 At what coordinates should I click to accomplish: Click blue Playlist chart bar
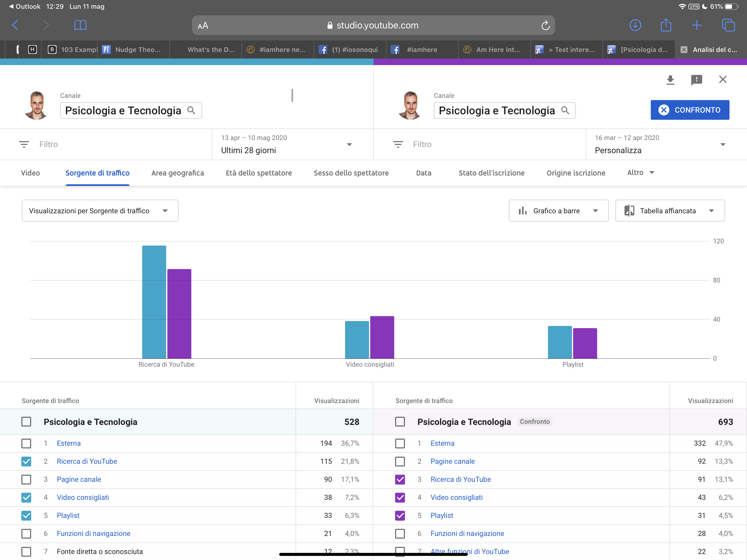pyautogui.click(x=560, y=342)
